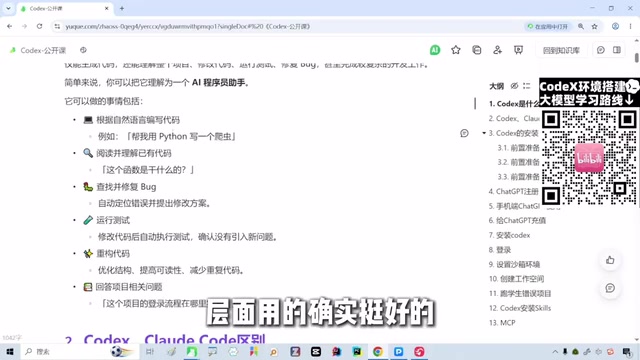Screen dimensions: 640x360
Task: Click the outline list-style icon next to 大纲
Action: [527, 86]
